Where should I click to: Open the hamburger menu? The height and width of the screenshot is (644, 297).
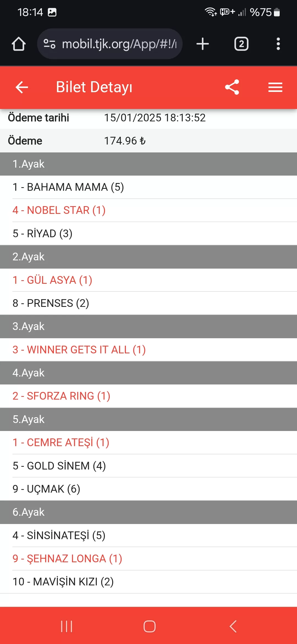pos(275,88)
